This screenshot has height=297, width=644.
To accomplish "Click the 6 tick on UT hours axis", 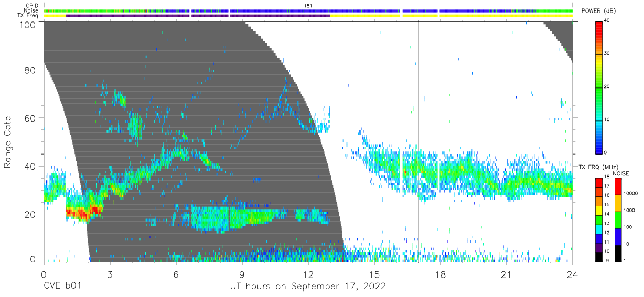I will (176, 274).
